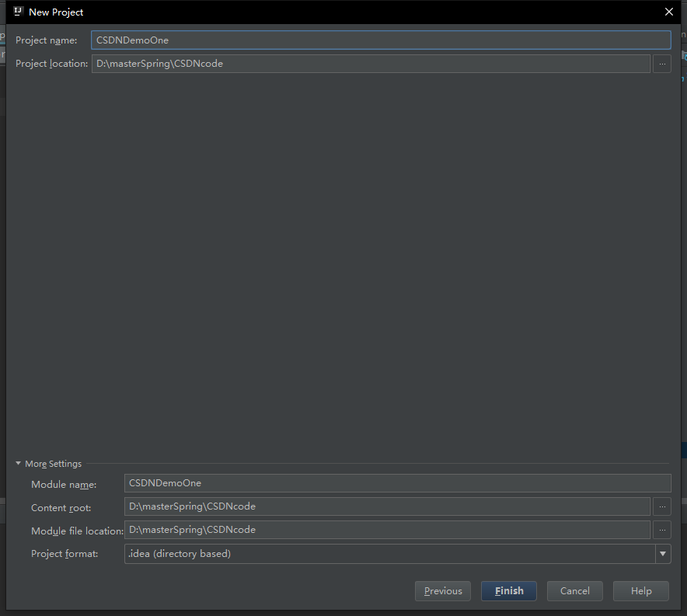Click the Module name input field
This screenshot has width=687, height=616.
tap(397, 483)
